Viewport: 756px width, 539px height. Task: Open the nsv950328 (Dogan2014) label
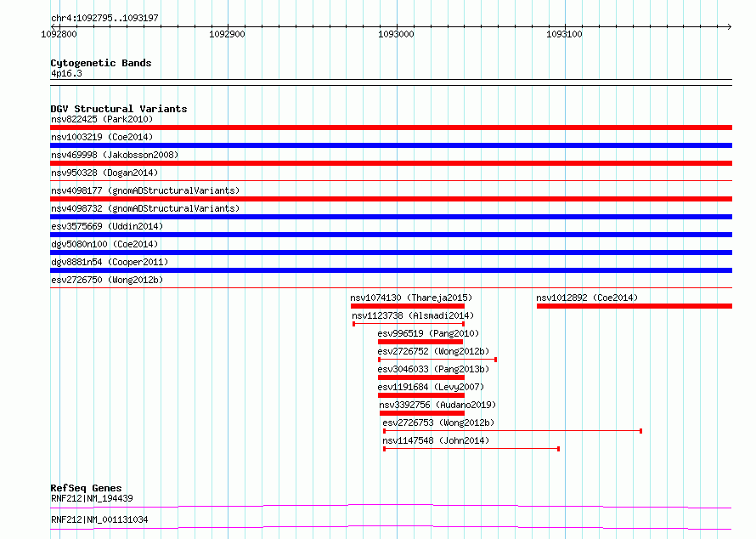pyautogui.click(x=104, y=173)
